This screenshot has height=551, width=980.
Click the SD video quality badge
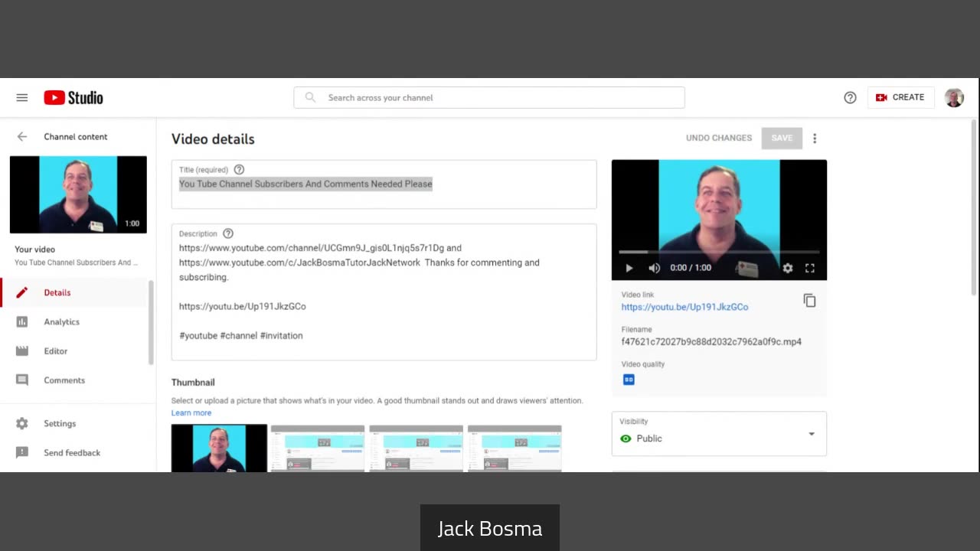point(629,380)
